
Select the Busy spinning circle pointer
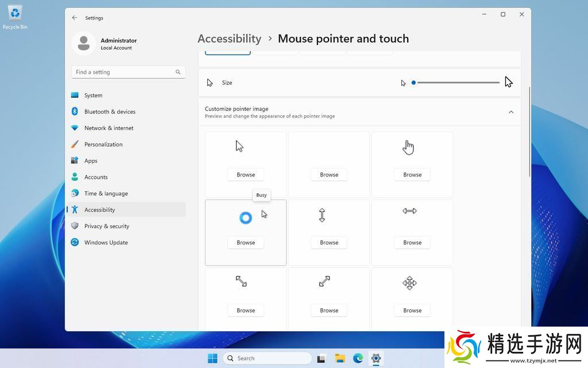[245, 218]
